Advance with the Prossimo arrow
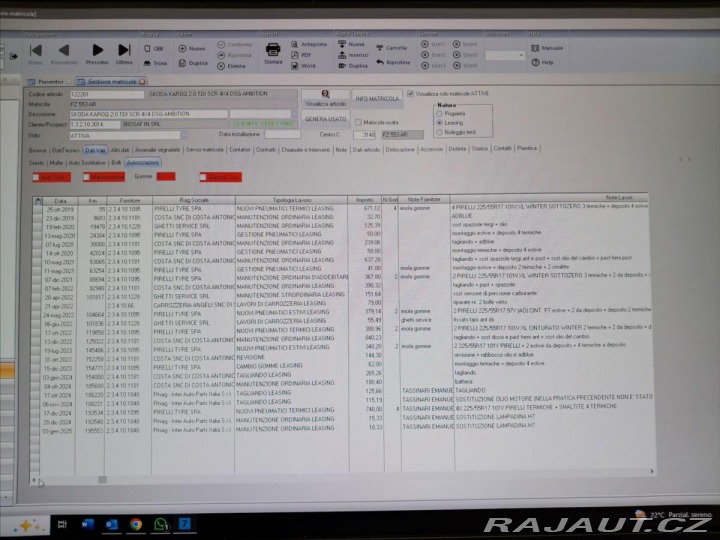Viewport: 720px width, 540px height. (97, 54)
